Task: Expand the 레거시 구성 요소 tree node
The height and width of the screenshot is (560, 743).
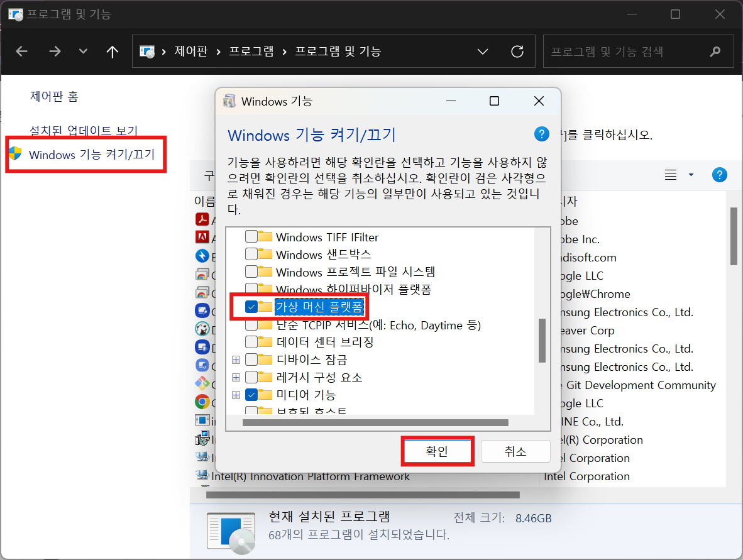Action: [x=236, y=377]
